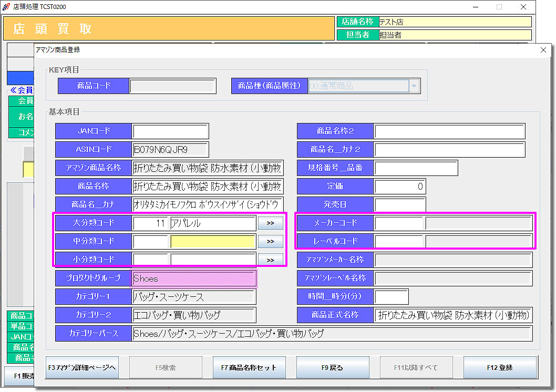Open the 商品種(商品属性) dropdown
556x392 pixels.
click(x=414, y=86)
